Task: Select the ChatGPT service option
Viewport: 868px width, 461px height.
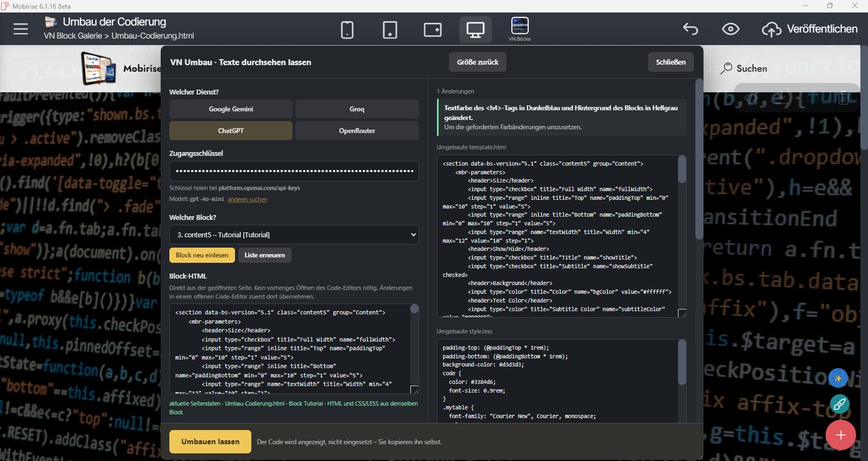Action: [231, 131]
